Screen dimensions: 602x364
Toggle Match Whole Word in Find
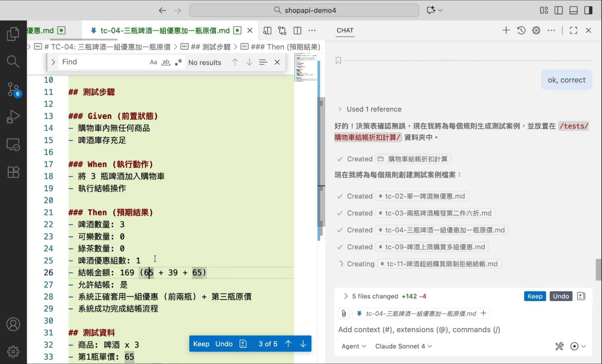pyautogui.click(x=166, y=62)
